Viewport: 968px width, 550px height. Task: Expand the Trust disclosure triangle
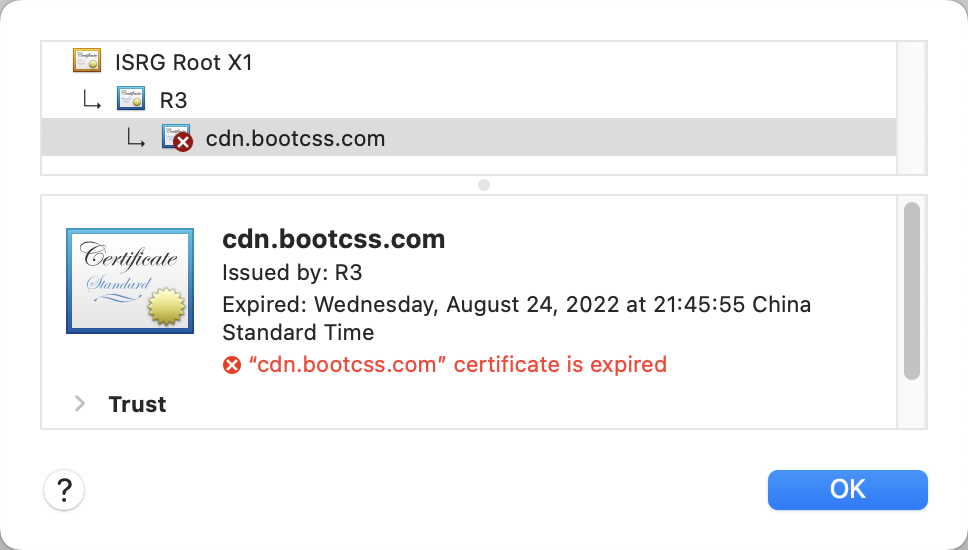point(79,404)
